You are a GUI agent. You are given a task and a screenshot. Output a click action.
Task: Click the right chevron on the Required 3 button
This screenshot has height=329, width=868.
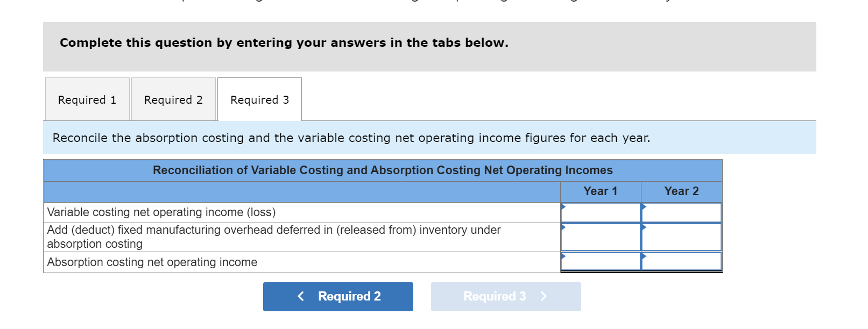543,296
